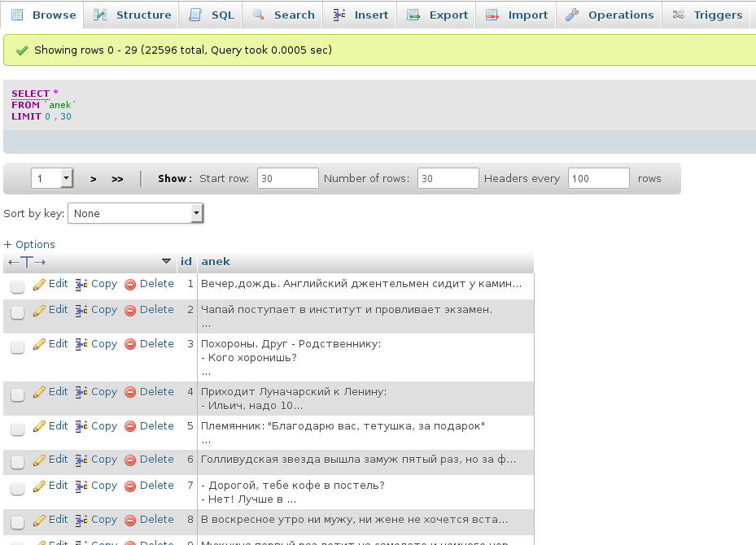
Task: Click the pencil Edit icon for row 5
Action: click(x=39, y=427)
